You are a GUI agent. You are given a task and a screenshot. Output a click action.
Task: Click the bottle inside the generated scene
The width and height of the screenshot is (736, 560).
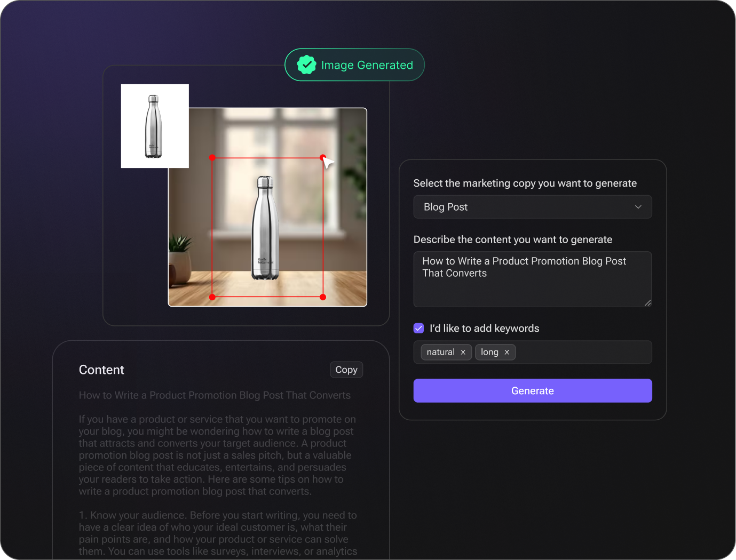coord(266,228)
